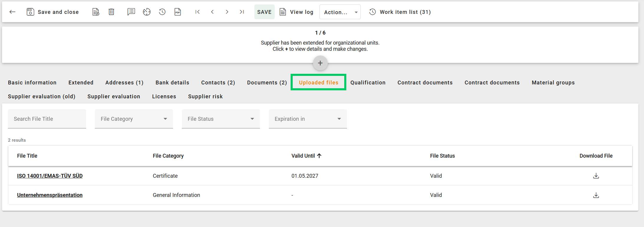Screen dimensions: 644x227
Task: Expand organizational units with plus button
Action: pos(320,63)
